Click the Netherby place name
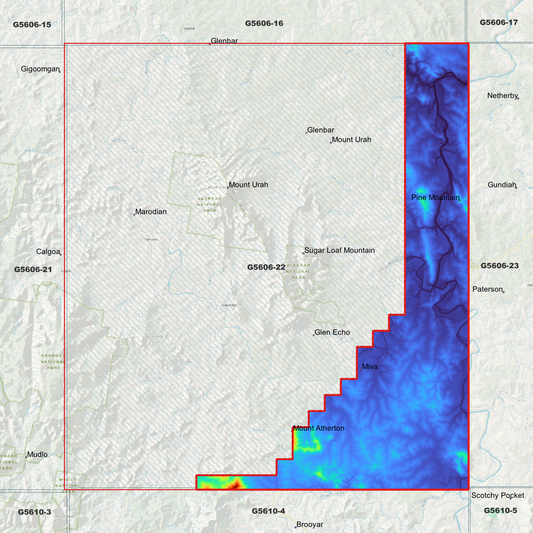 pyautogui.click(x=502, y=96)
